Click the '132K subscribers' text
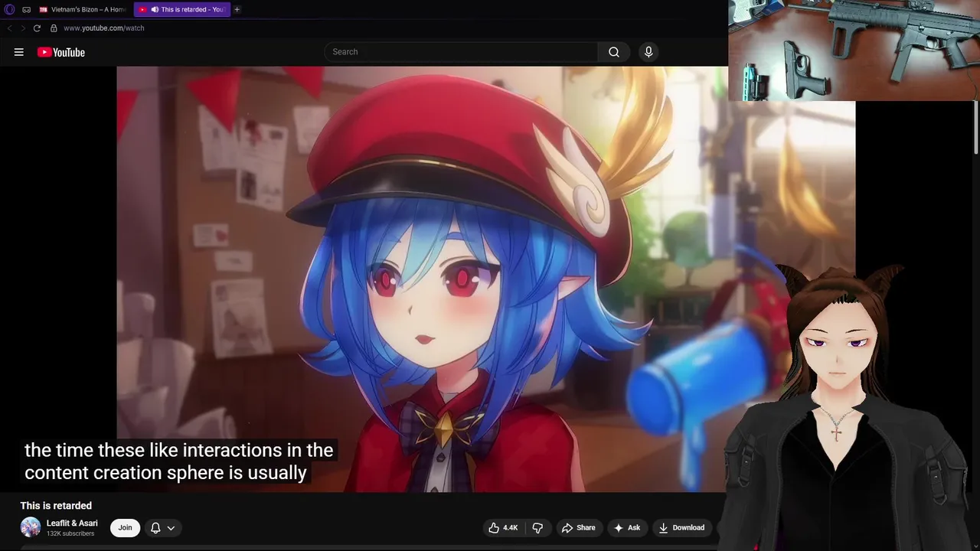Image resolution: width=980 pixels, height=551 pixels. [x=70, y=533]
